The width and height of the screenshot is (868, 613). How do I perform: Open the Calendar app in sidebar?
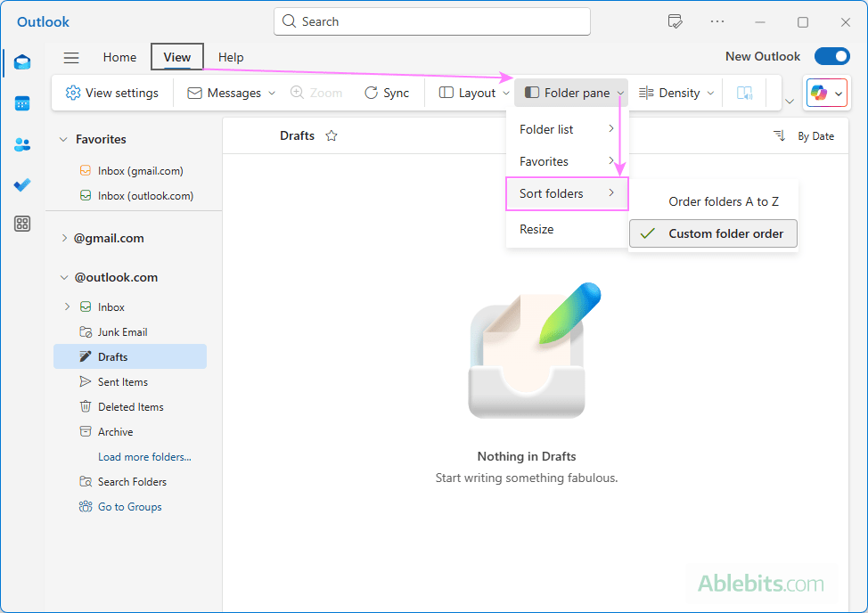(x=22, y=102)
